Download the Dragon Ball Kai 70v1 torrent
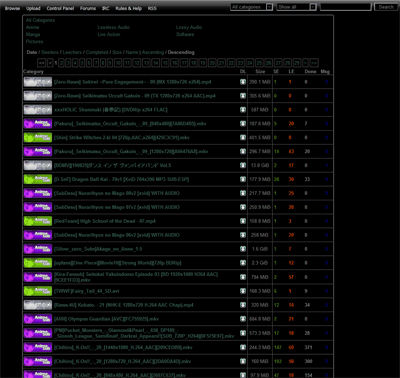400x378 pixels. (x=243, y=179)
